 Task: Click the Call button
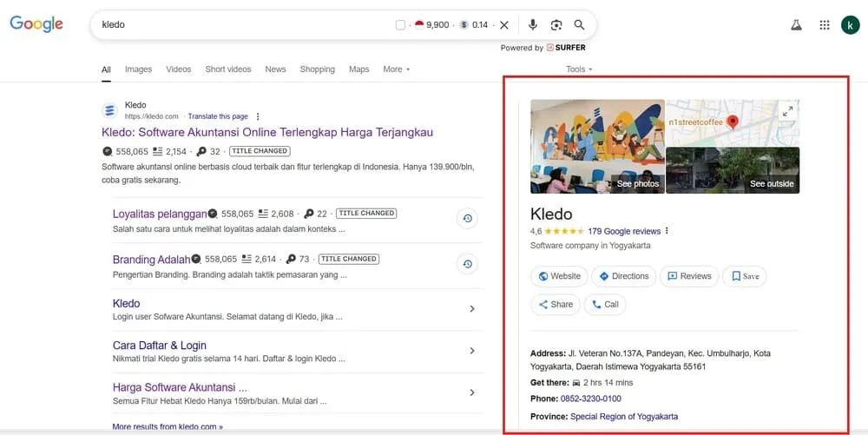pos(605,305)
